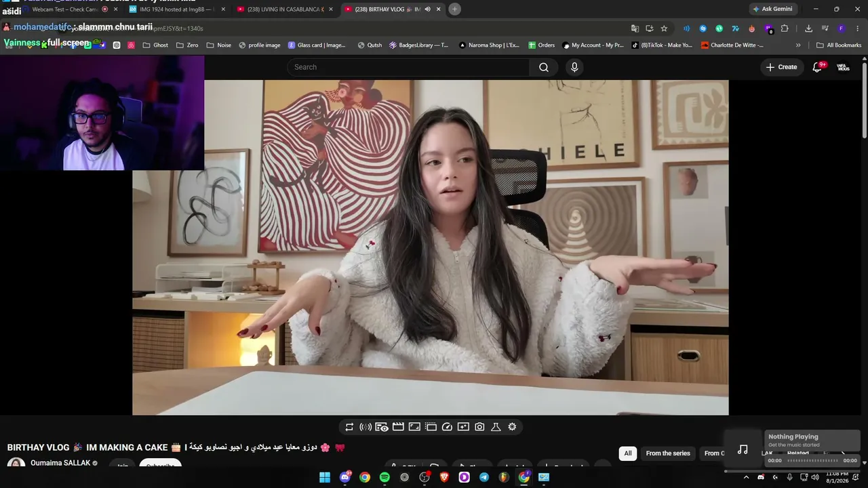Open the profile image bookmark
This screenshot has height=488, width=868.
tap(260, 45)
